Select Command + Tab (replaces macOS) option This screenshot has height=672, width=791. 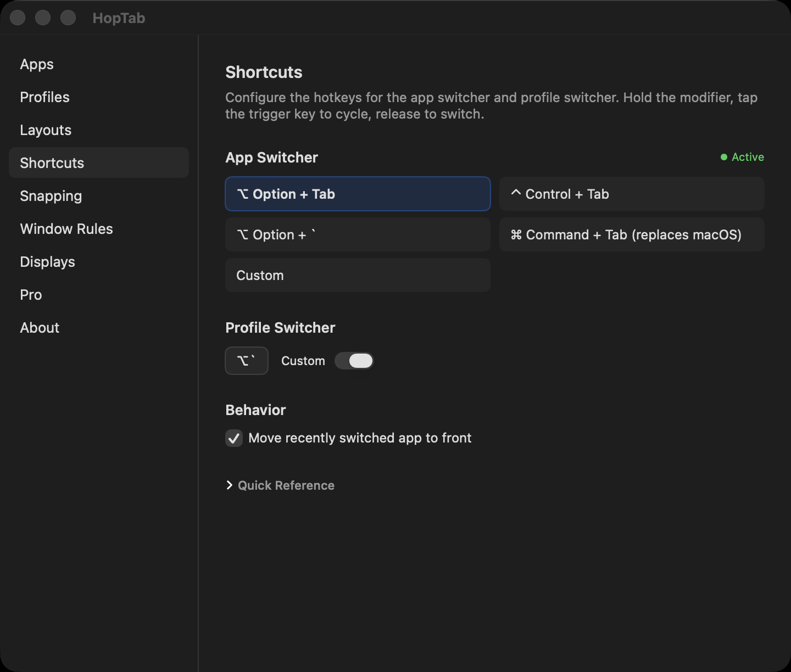point(632,234)
